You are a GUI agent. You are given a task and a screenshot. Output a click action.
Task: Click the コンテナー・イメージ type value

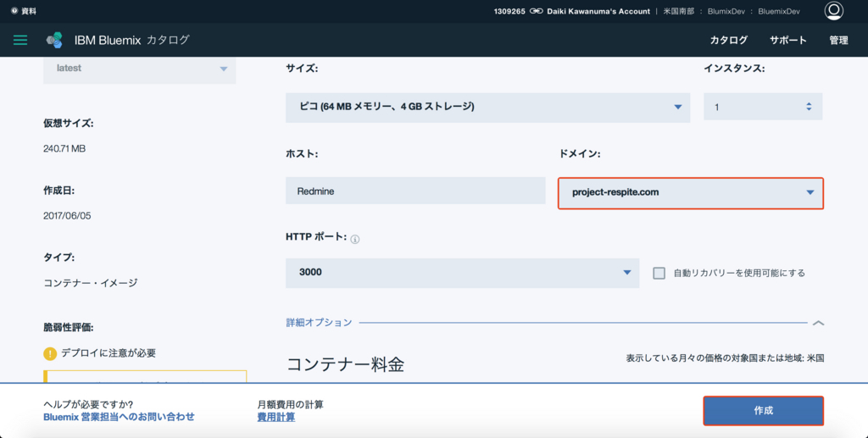pos(90,283)
